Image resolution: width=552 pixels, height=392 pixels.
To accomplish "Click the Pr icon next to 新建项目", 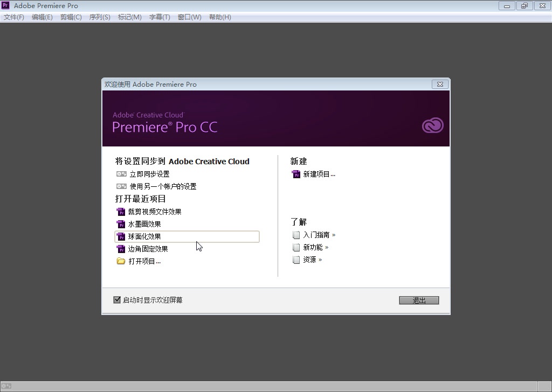I will tap(296, 174).
